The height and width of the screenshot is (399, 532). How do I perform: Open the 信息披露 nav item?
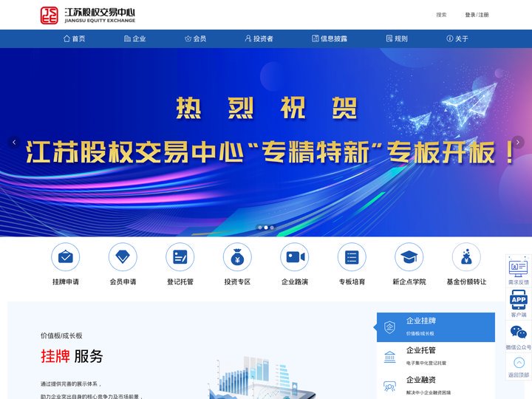click(330, 38)
